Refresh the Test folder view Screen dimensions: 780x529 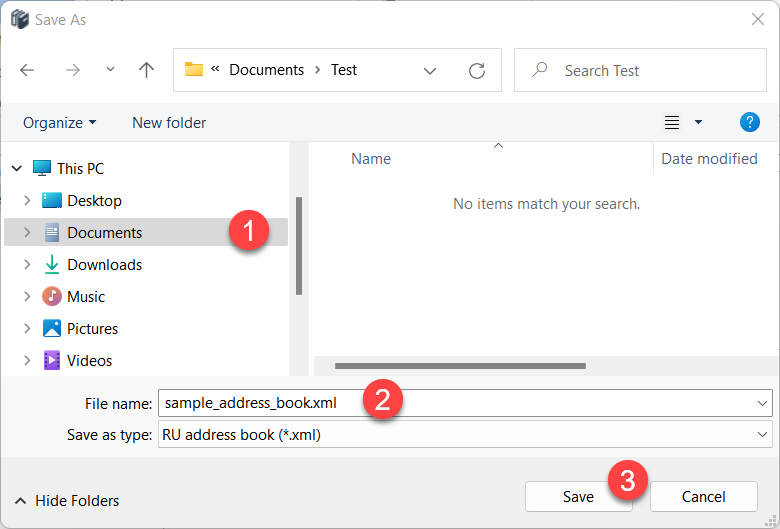[x=477, y=70]
